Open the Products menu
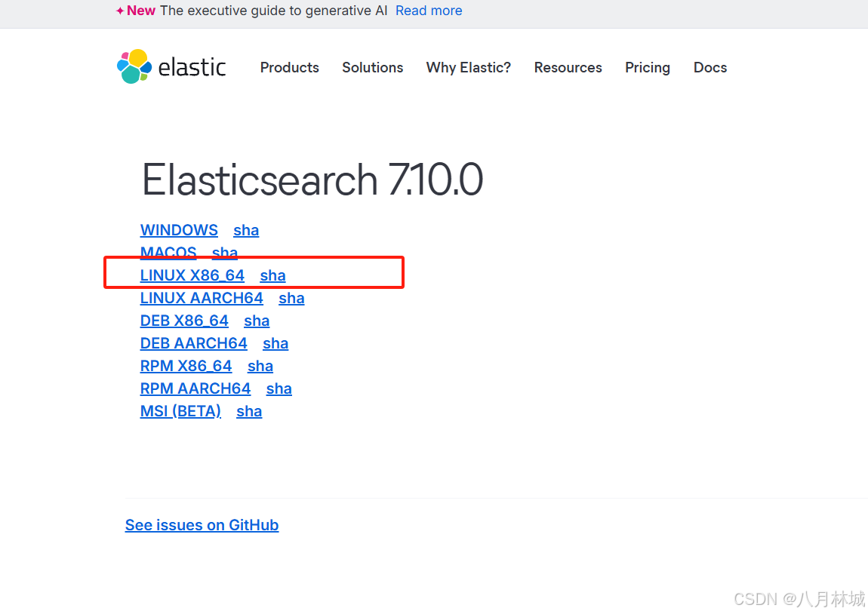Screen dimensions: 868x614 coord(290,67)
